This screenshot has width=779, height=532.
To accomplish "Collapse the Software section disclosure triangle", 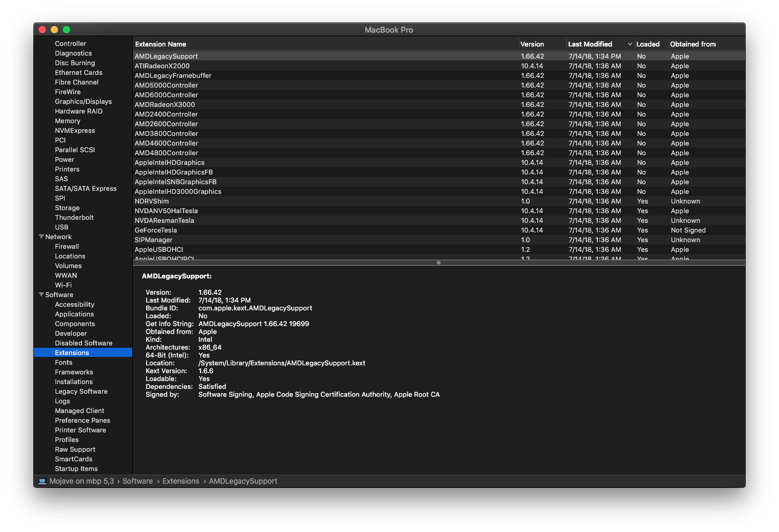I will pyautogui.click(x=41, y=295).
